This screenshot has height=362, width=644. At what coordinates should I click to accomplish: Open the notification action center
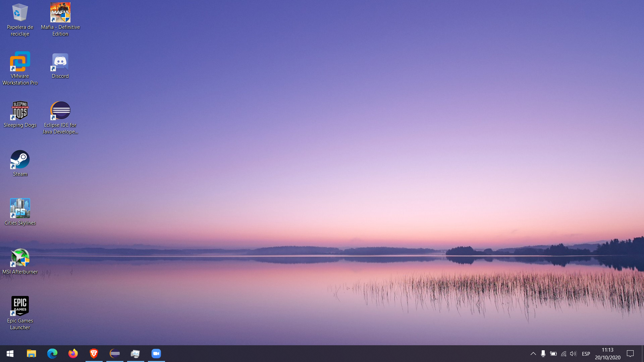pyautogui.click(x=630, y=354)
